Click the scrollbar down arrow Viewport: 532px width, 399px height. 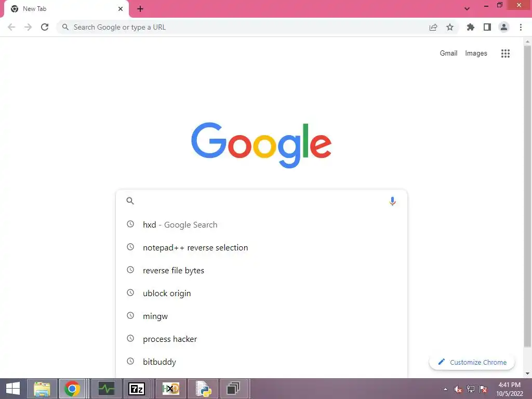click(x=527, y=374)
